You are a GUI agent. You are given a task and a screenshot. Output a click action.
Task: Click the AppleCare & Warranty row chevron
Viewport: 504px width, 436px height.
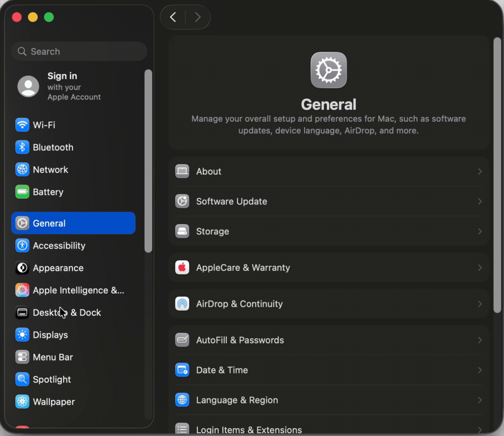click(x=480, y=268)
